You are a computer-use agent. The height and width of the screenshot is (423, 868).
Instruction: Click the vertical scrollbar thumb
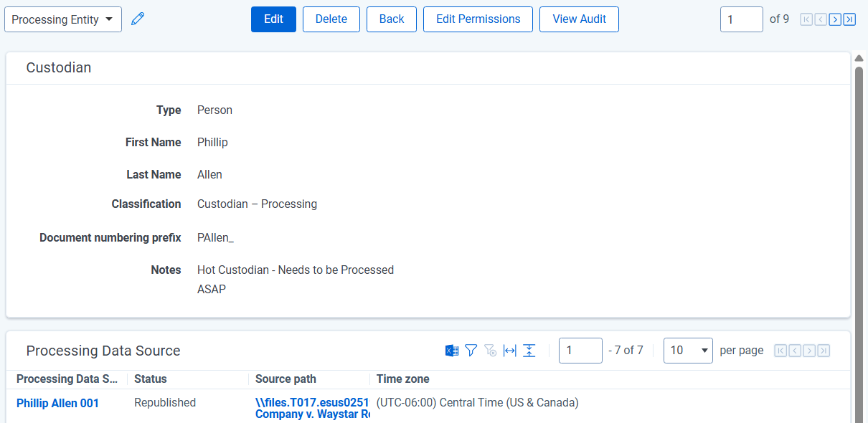pos(859,245)
